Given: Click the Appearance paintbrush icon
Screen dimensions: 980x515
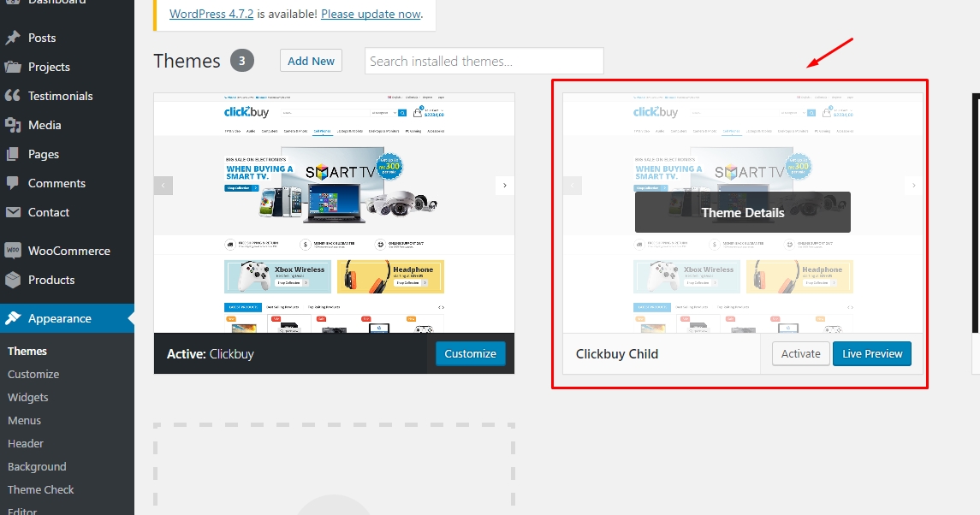Looking at the screenshot, I should tap(13, 318).
